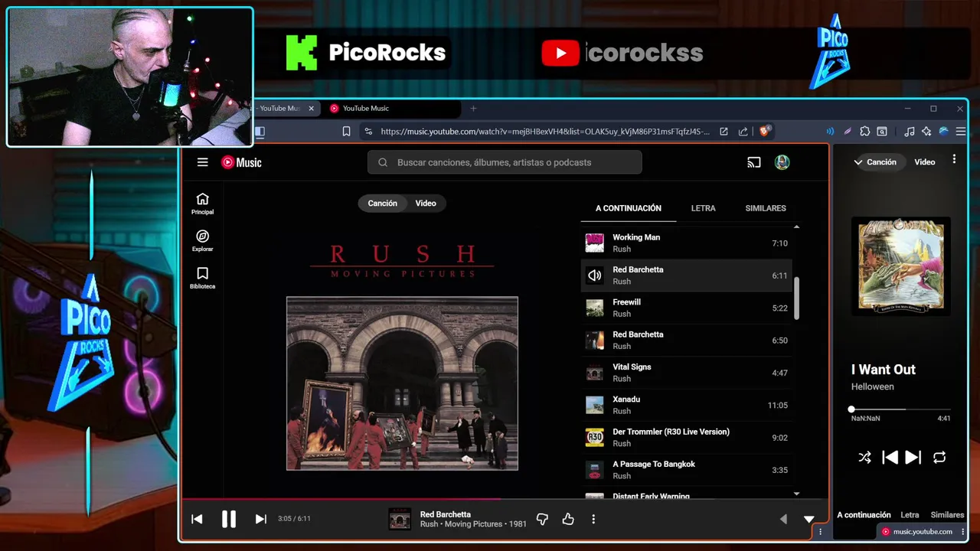
Task: Open Biblioteca in the left sidebar
Action: 202,278
